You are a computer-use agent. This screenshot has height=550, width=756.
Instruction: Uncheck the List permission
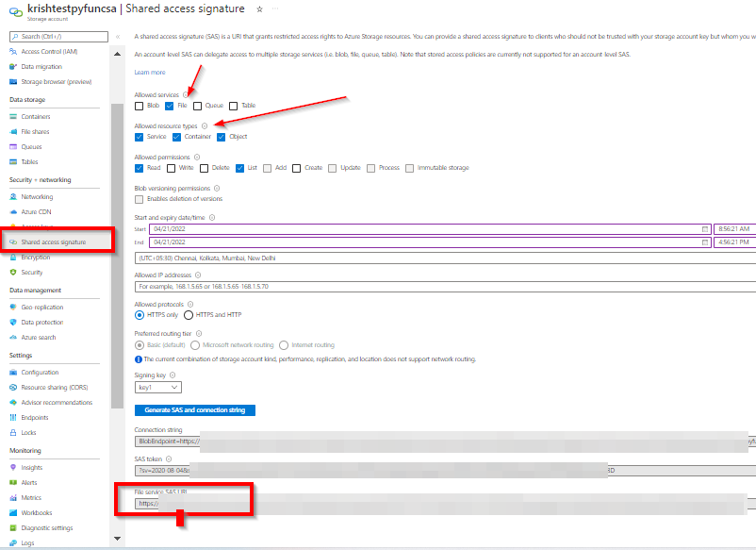tap(239, 168)
